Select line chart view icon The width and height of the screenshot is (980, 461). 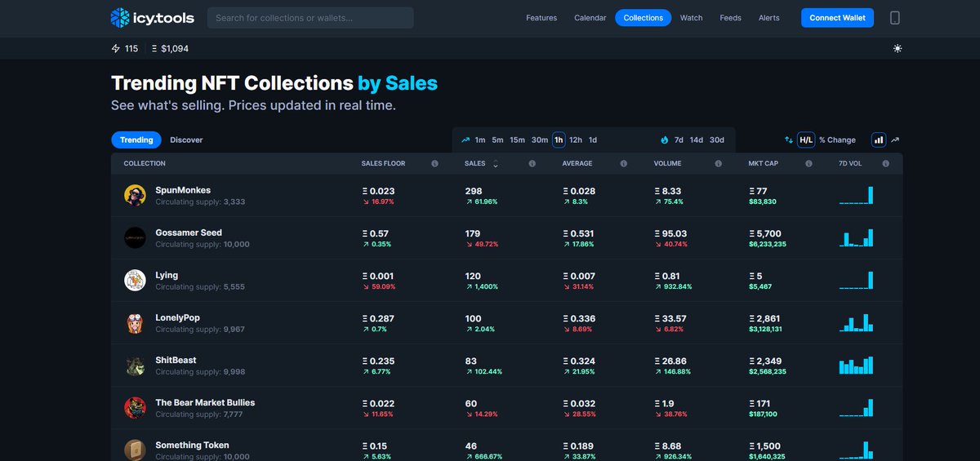tap(895, 140)
